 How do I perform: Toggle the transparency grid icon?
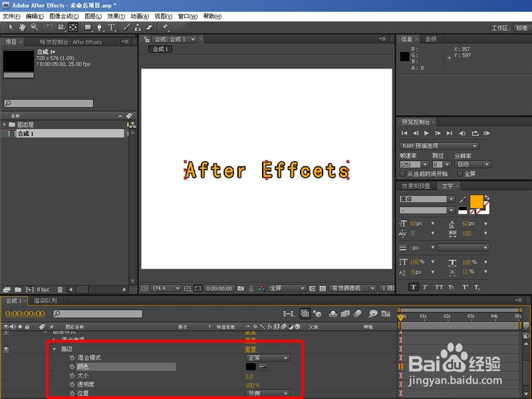(x=323, y=289)
